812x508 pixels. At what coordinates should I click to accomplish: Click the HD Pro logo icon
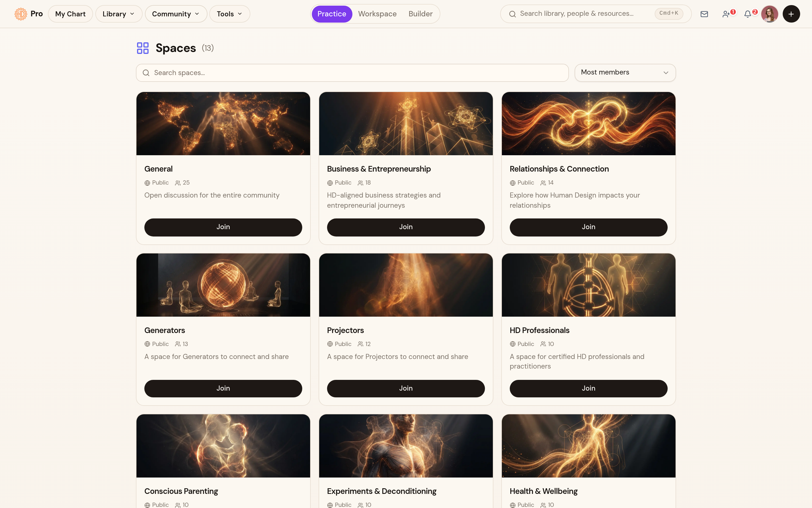(x=21, y=14)
